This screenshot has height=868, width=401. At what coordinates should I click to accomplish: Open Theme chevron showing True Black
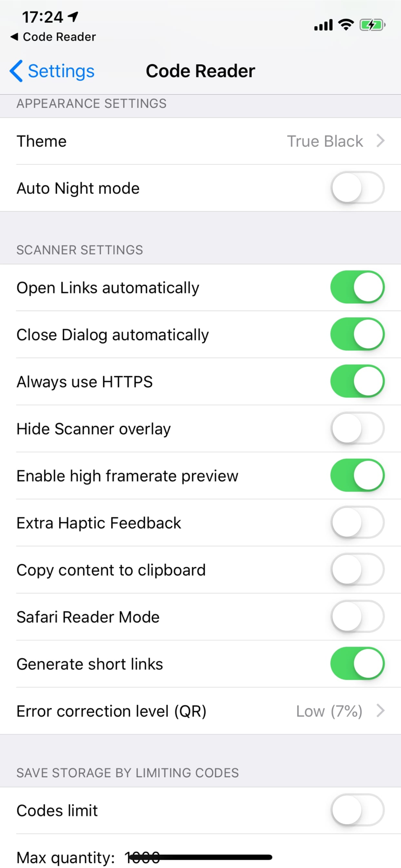[381, 141]
